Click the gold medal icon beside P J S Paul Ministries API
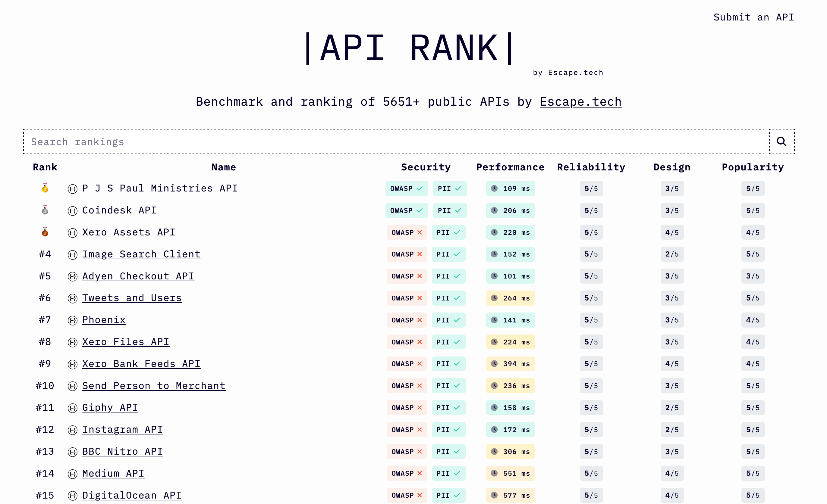 [x=45, y=188]
